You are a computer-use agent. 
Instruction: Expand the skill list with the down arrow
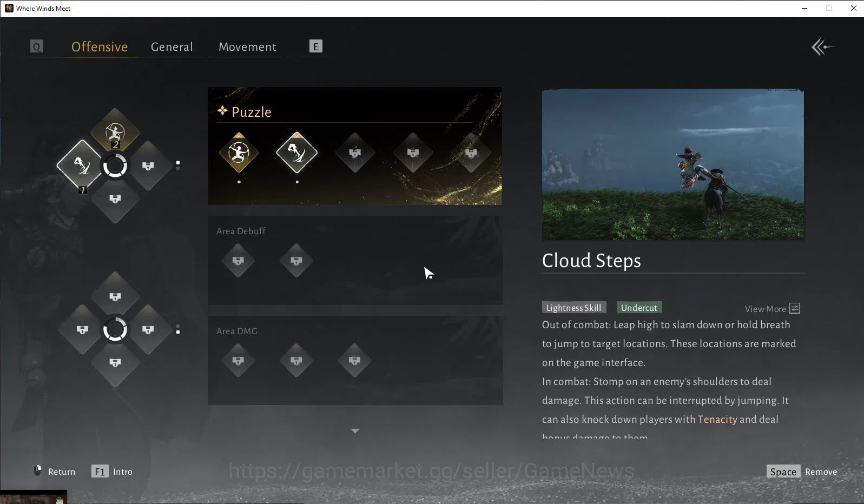tap(355, 431)
